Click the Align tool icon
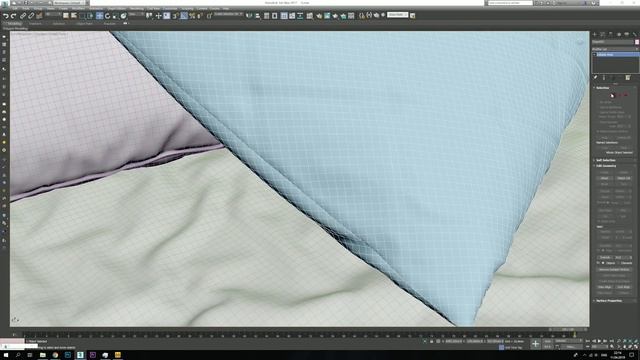 click(258, 16)
